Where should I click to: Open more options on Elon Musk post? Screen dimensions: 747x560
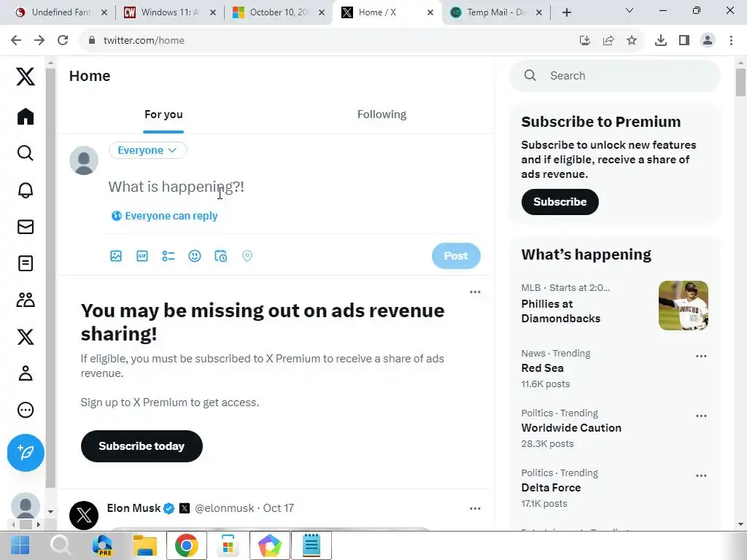475,508
